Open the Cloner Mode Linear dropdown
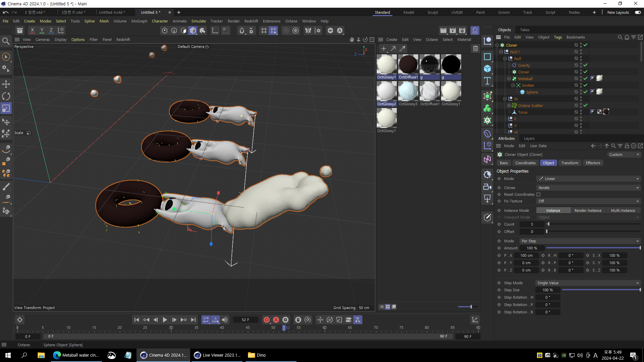644x362 pixels. [588, 179]
